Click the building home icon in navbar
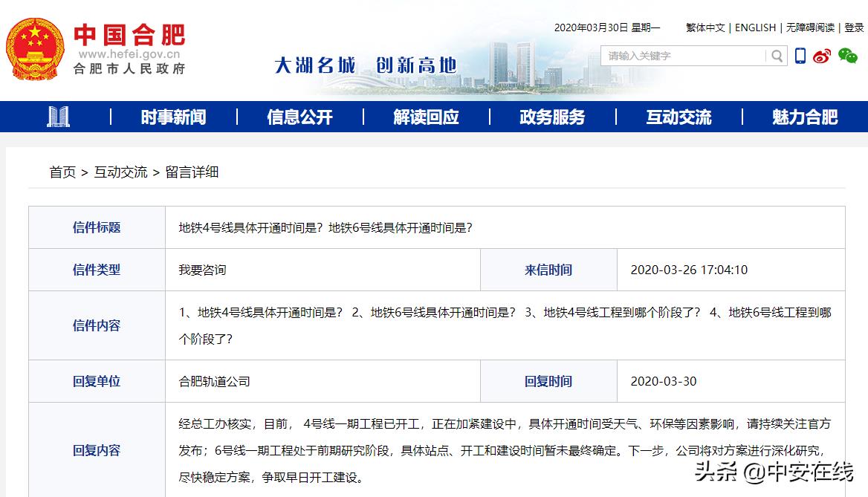Image resolution: width=868 pixels, height=497 pixels. pos(58,117)
